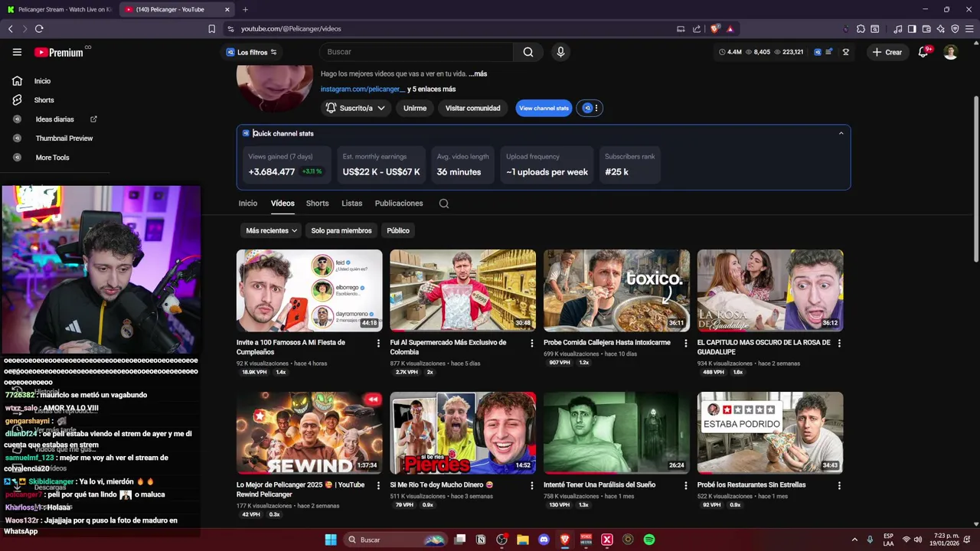Viewport: 980px width, 551px height.
Task: Click the voice search microphone icon
Action: point(560,52)
